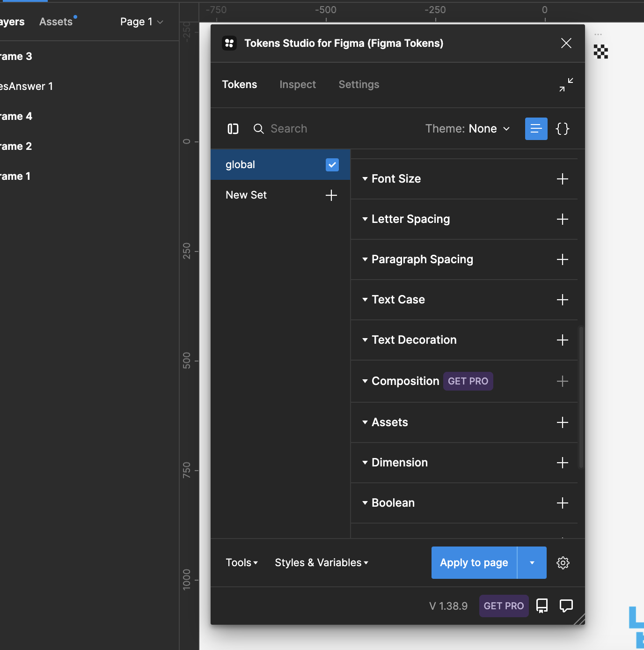Viewport: 644px width, 650px height.
Task: Open the Theme: None dropdown
Action: click(468, 129)
